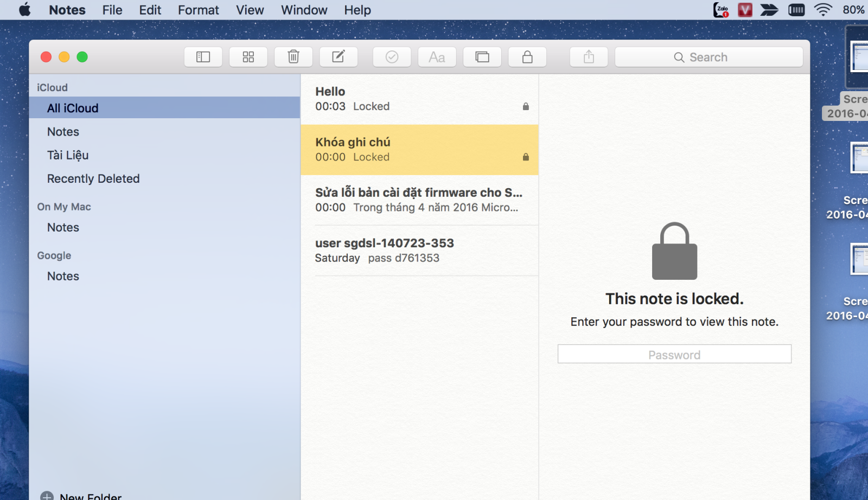This screenshot has width=868, height=500.
Task: Click the photo browser toolbar icon
Action: [482, 57]
